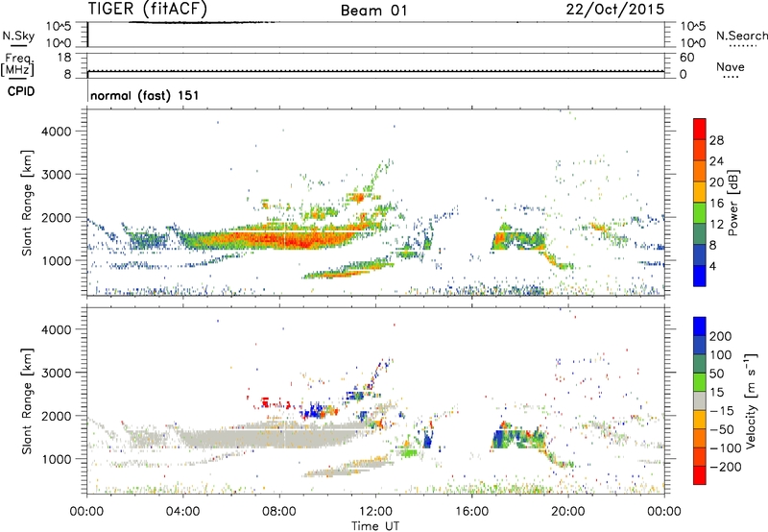Viewport: 768px width, 532px height.
Task: Select the text normal (fast) 151
Action: (x=145, y=95)
